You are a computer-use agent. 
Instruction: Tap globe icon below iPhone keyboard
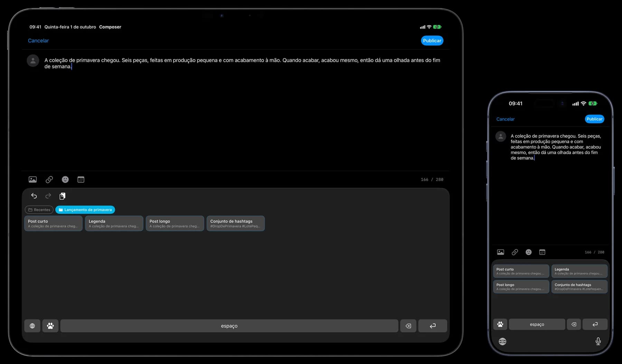(502, 342)
